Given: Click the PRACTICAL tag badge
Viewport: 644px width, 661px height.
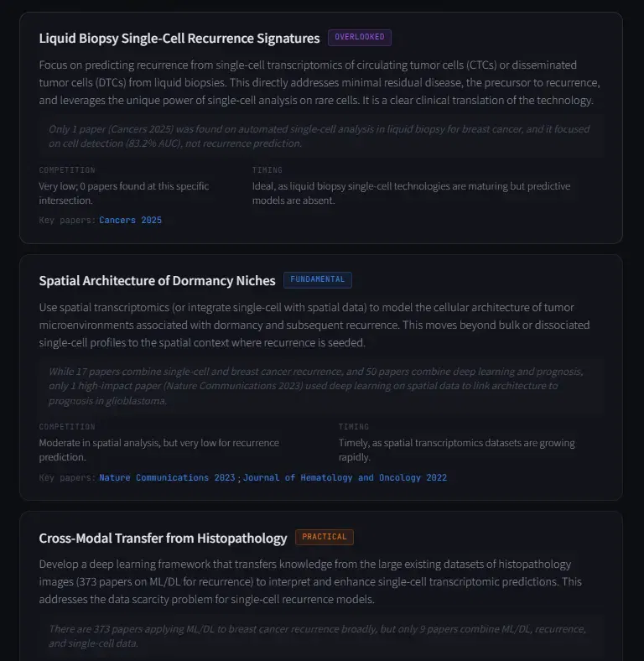Looking at the screenshot, I should [325, 537].
